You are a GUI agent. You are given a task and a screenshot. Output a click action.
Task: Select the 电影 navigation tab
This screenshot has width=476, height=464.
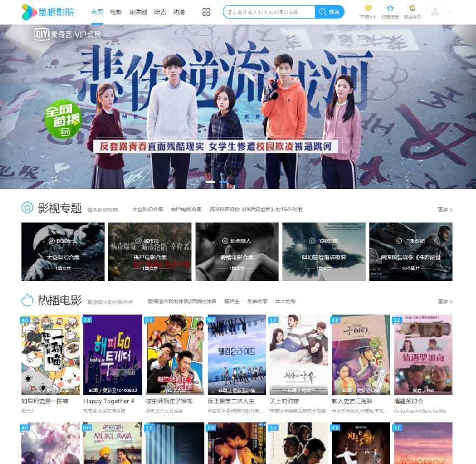coord(116,12)
